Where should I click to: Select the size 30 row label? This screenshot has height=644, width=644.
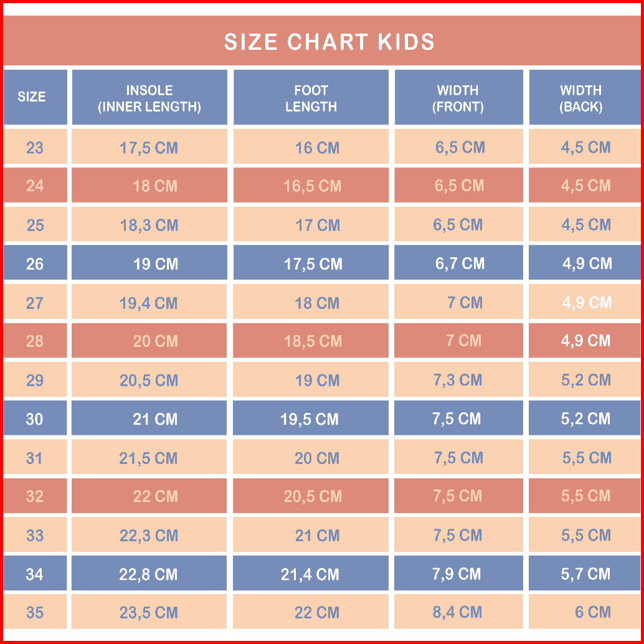point(35,419)
